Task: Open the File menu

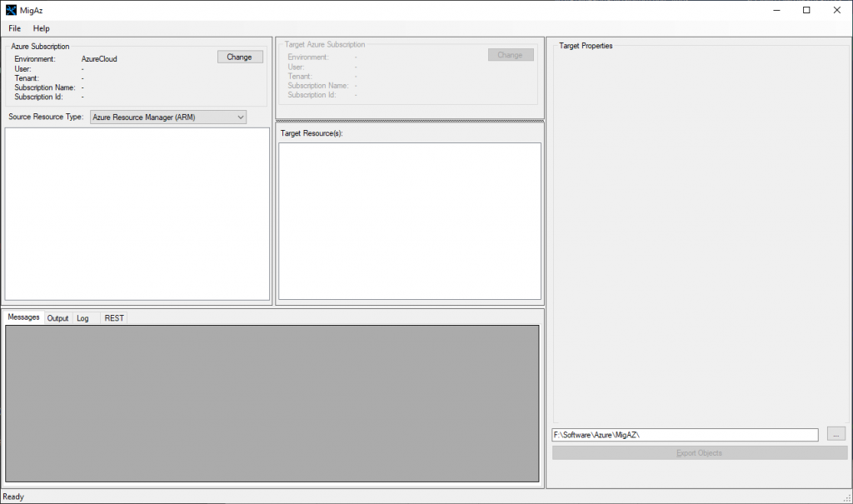Action: point(15,28)
